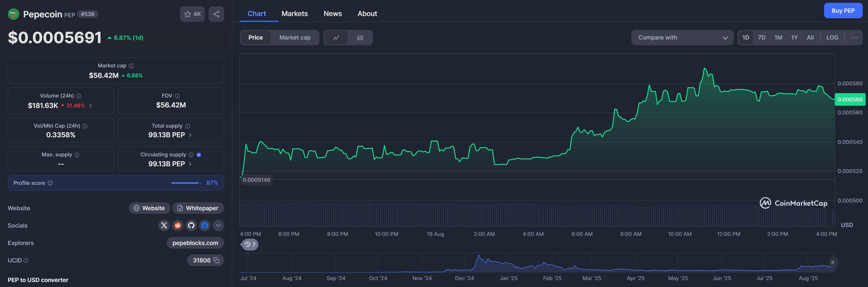
Task: Open the Whitepaper link
Action: point(198,208)
